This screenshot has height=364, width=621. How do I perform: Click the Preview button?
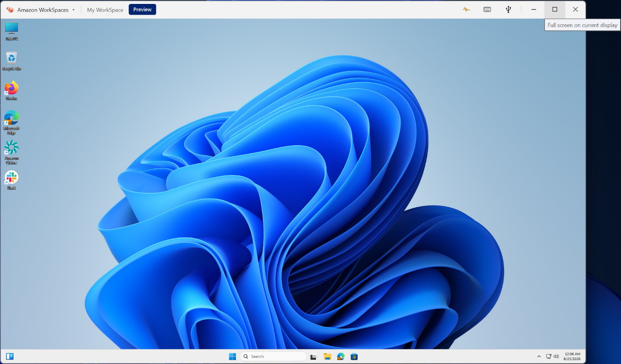tap(142, 10)
